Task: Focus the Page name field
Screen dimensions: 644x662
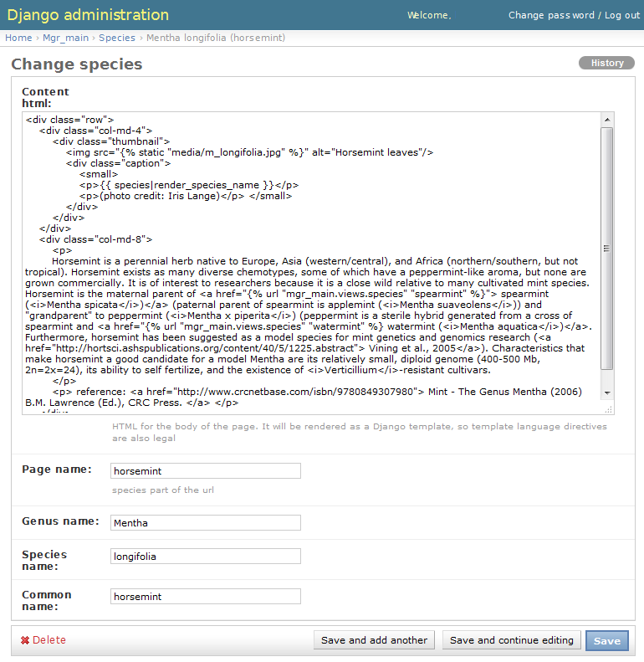Action: point(206,470)
